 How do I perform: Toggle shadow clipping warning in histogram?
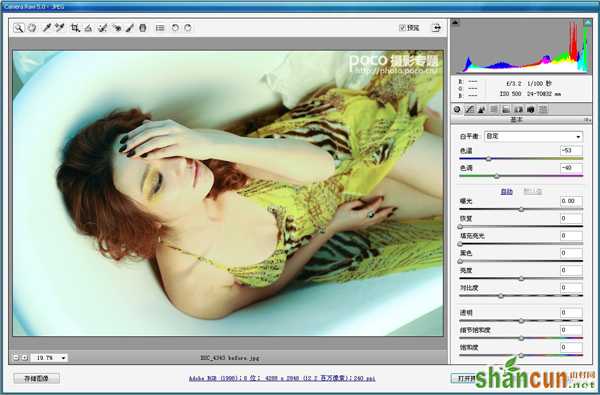tap(455, 23)
